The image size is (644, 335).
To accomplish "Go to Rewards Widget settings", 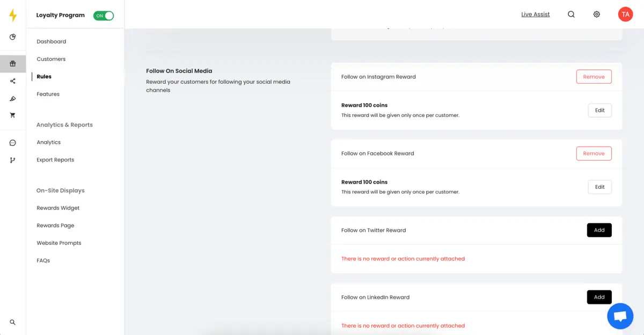I will (x=58, y=208).
